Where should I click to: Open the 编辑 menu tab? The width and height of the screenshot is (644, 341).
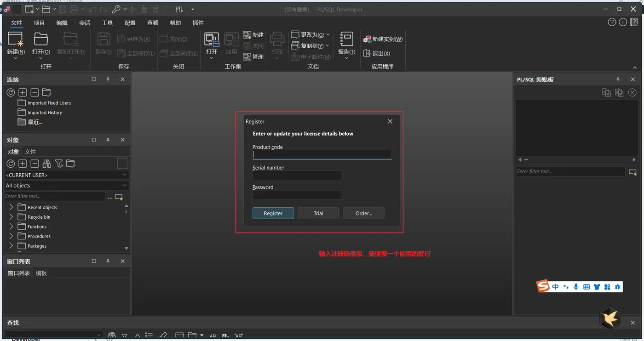click(62, 23)
